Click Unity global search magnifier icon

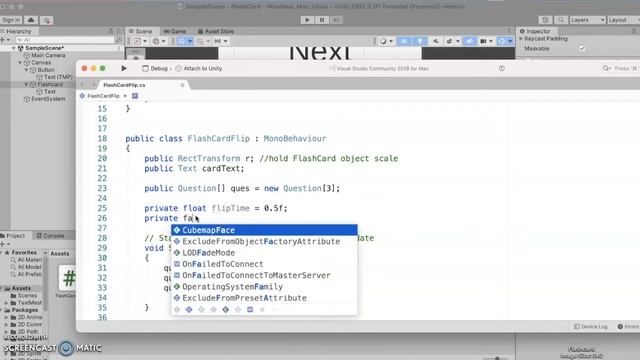click(561, 20)
